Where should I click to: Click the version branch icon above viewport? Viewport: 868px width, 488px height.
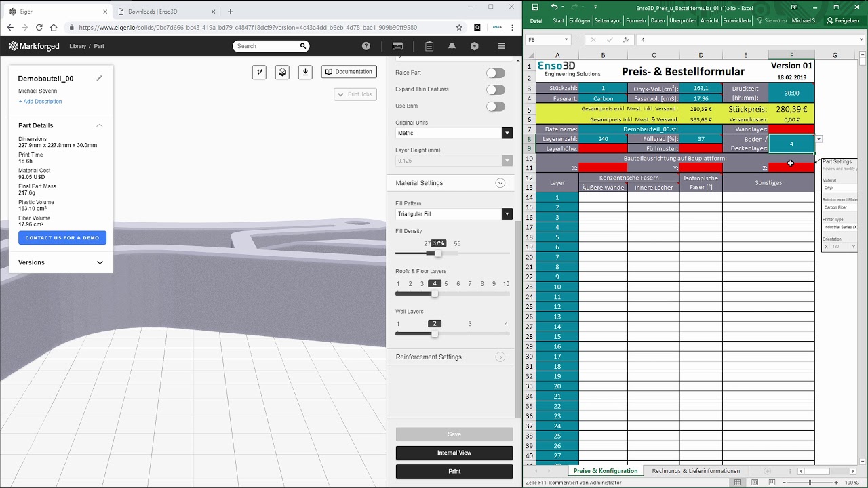[259, 73]
